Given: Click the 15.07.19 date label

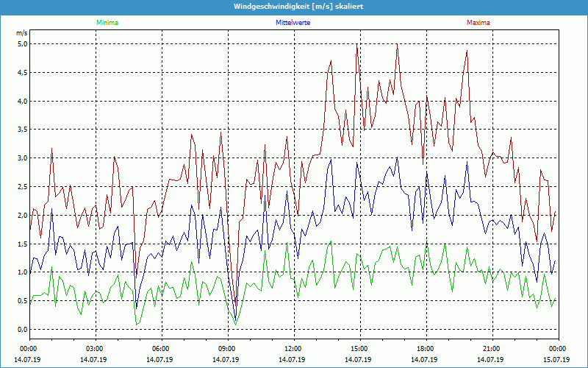Looking at the screenshot, I should [556, 359].
